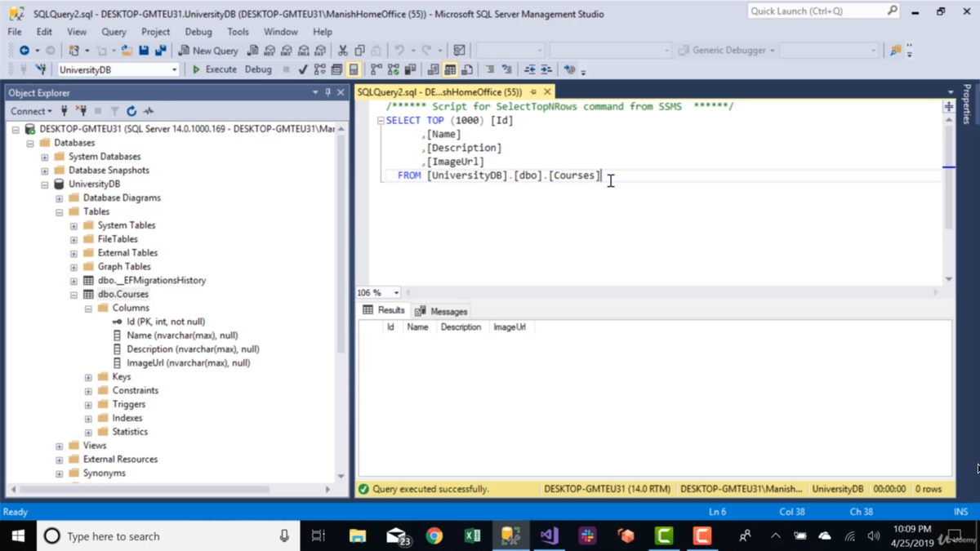Click the New Query toolbar button

(208, 51)
